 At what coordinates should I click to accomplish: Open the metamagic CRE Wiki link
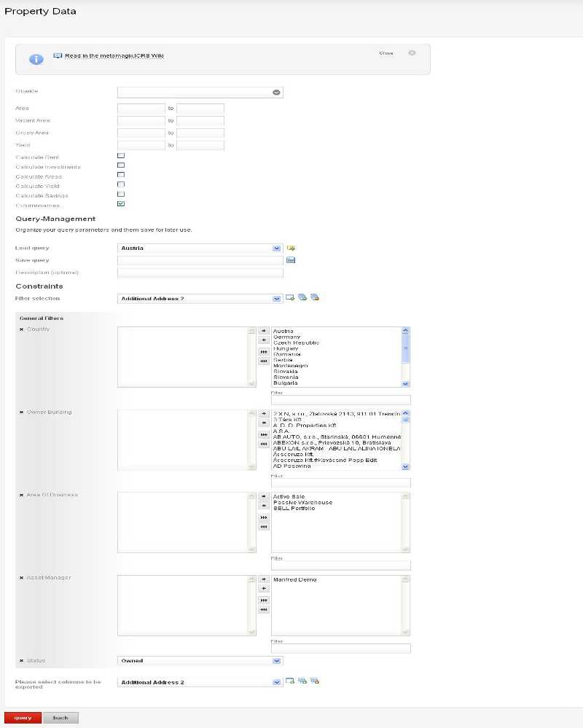[x=114, y=55]
